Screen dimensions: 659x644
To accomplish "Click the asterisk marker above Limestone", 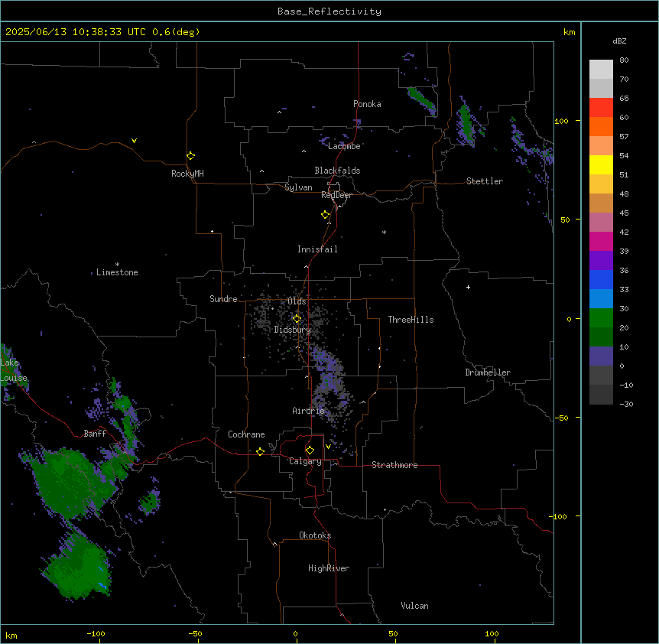I will click(117, 265).
